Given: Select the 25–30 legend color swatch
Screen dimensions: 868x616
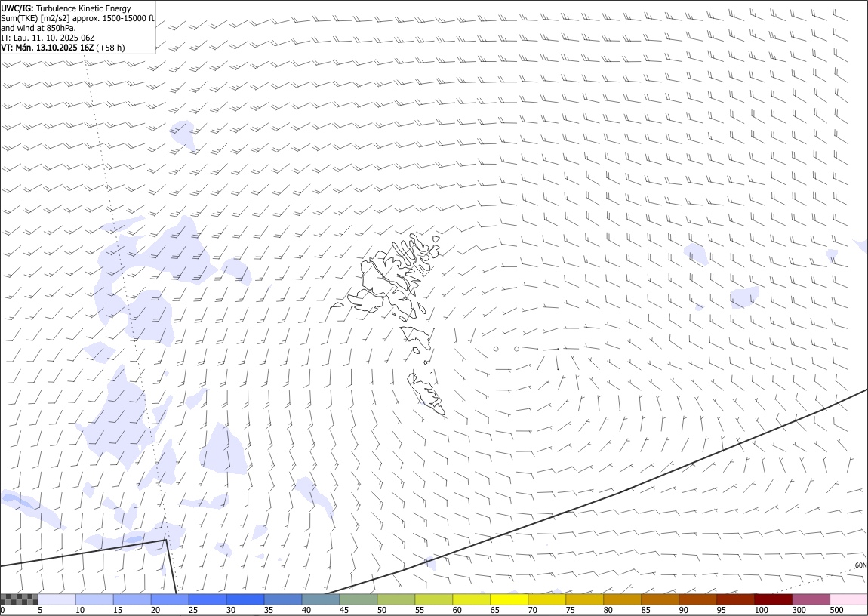Looking at the screenshot, I should (x=208, y=599).
